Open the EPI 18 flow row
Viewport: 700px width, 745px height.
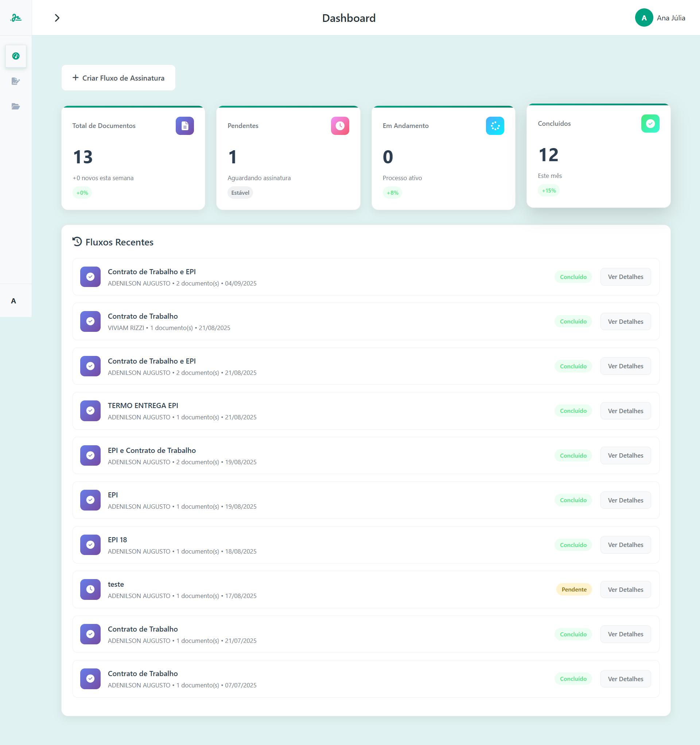(117, 540)
